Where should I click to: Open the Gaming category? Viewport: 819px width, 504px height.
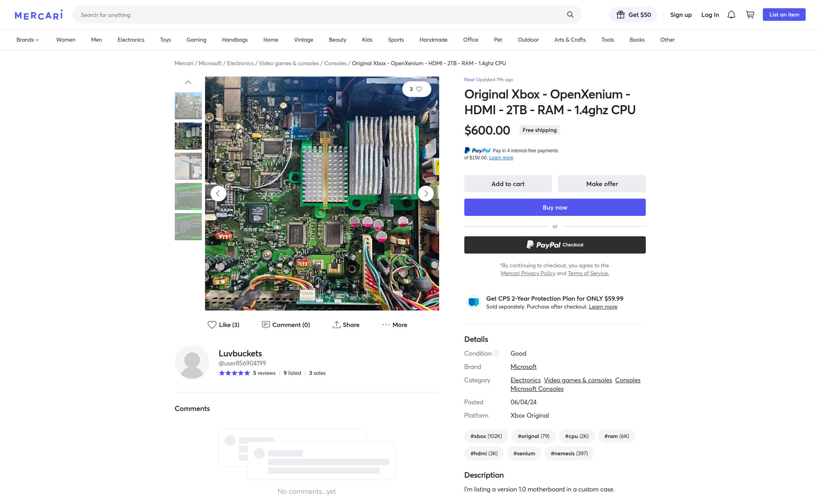(x=196, y=40)
